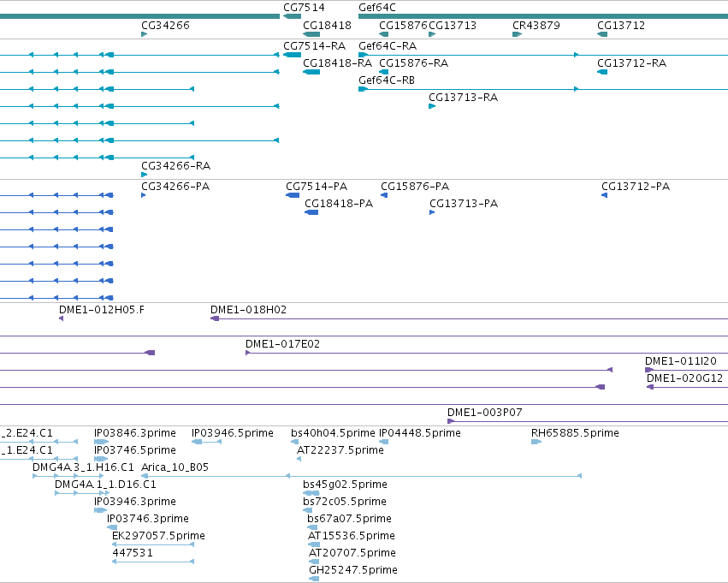The image size is (728, 583).
Task: Open the CG34266 gene label
Action: (x=165, y=25)
